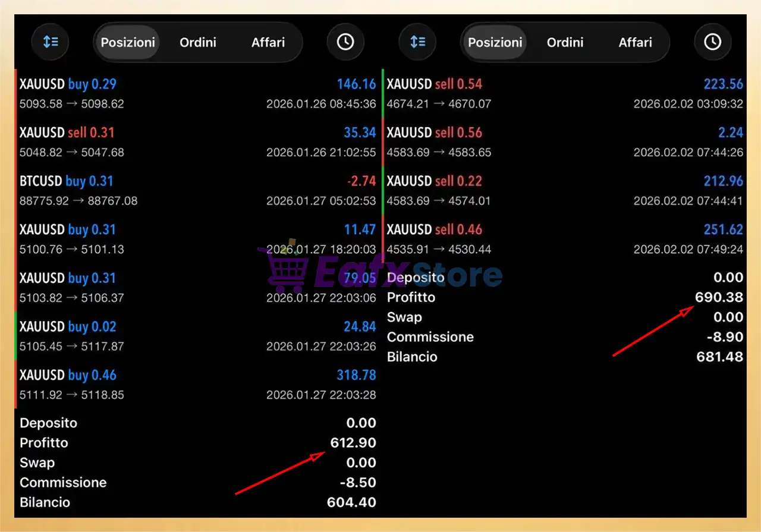
Task: Open the clock history filter in left panel
Action: click(345, 42)
